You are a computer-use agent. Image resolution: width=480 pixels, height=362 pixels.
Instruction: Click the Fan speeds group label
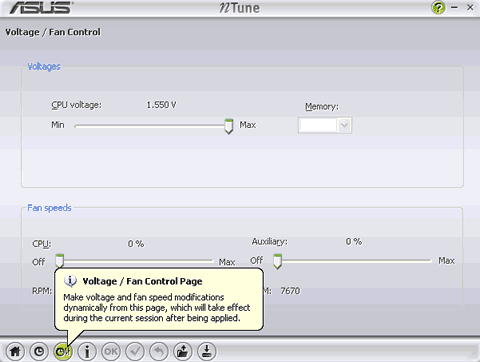click(x=49, y=208)
